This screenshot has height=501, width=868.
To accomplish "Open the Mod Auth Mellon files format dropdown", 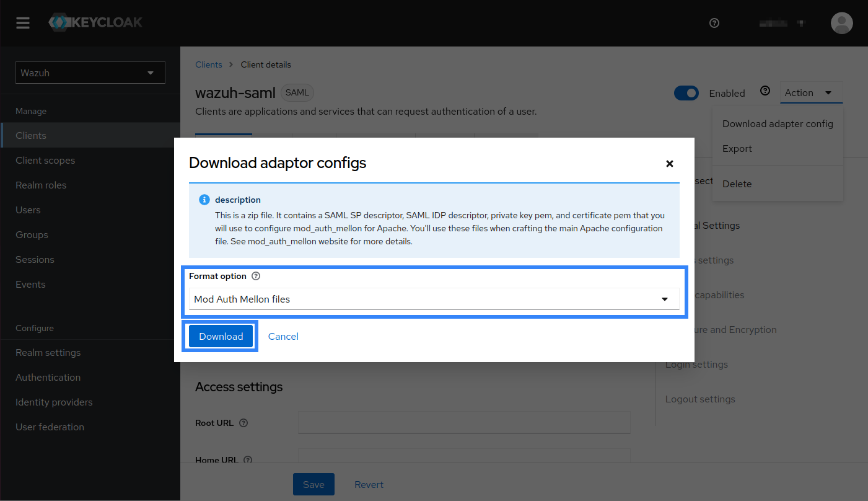I will [x=434, y=299].
